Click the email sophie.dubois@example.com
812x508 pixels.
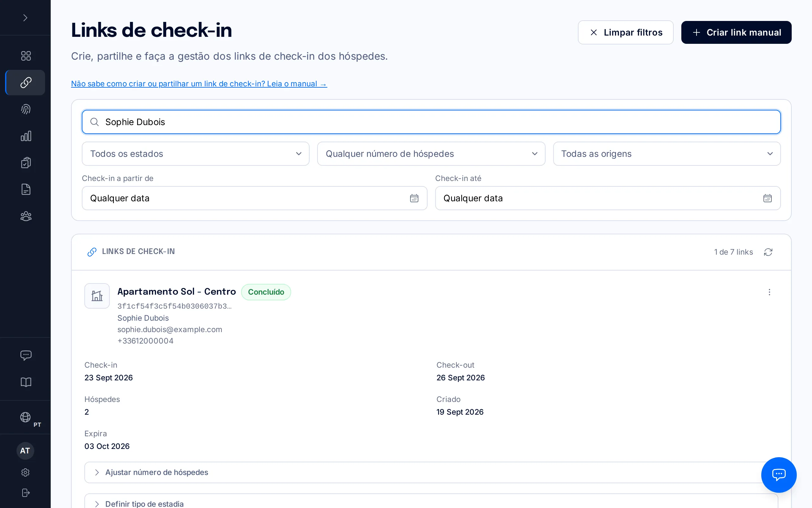pos(170,329)
